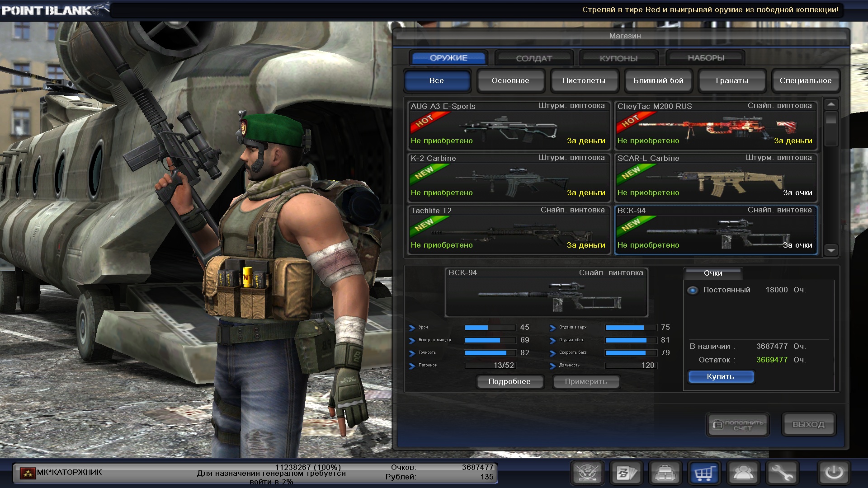Click the Подробнее button
The image size is (868, 488).
coord(509,381)
